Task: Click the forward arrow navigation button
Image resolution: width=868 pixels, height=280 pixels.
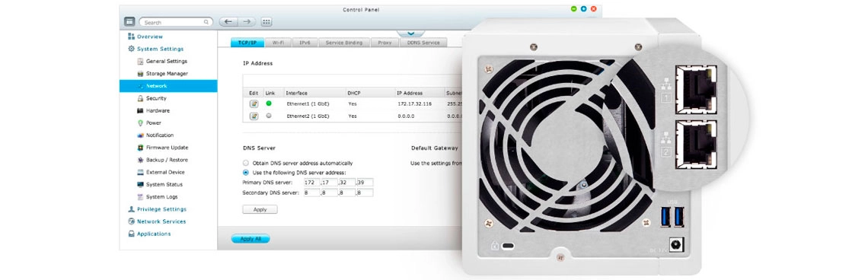Action: [x=247, y=22]
